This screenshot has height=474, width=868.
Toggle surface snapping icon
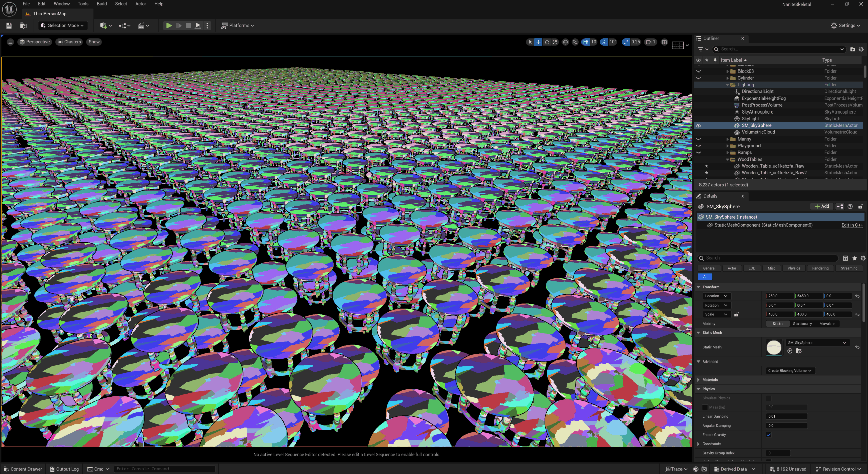(x=575, y=42)
